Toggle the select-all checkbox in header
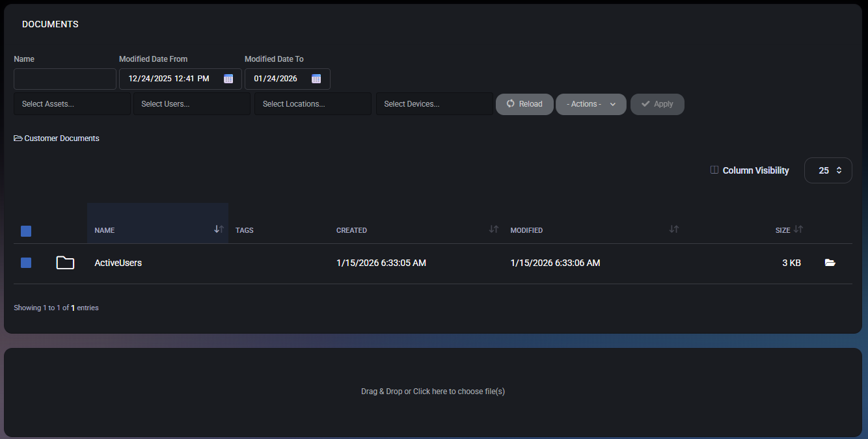This screenshot has height=439, width=868. (x=26, y=231)
